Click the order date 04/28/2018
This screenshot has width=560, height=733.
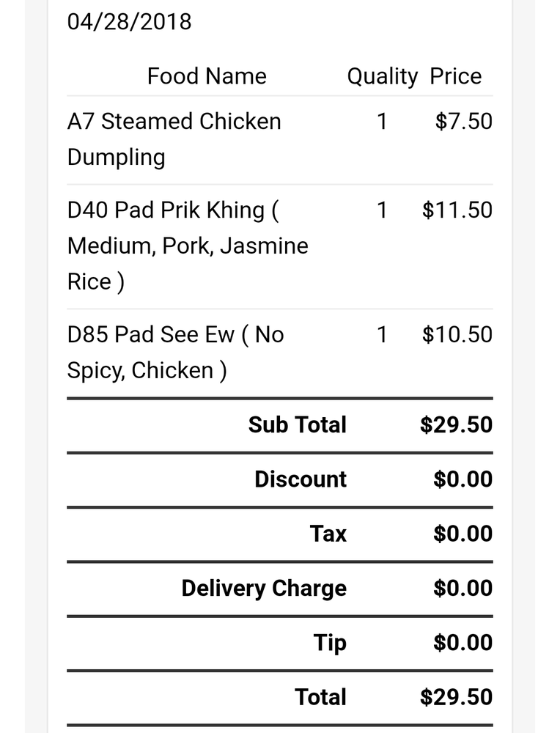[x=129, y=22]
